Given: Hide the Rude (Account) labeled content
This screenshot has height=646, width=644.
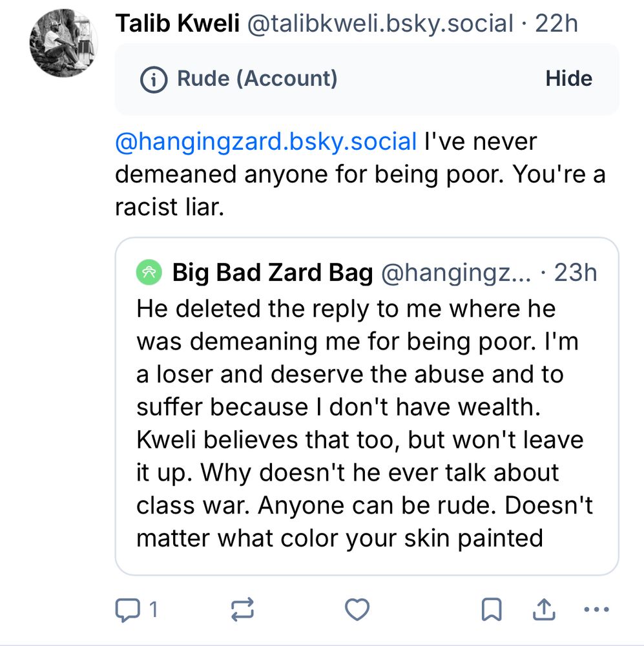Looking at the screenshot, I should pos(568,79).
